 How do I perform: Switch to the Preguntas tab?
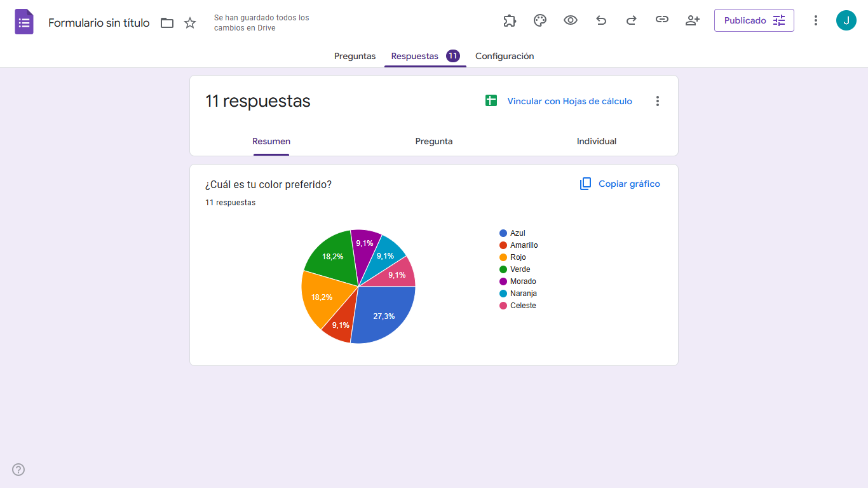click(355, 56)
